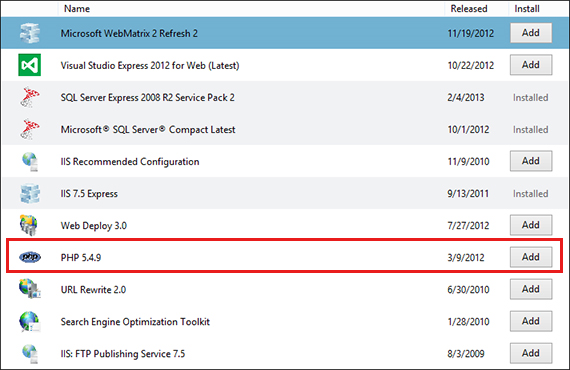The width and height of the screenshot is (570, 370).
Task: Add Web Deploy 3.0
Action: 531,225
